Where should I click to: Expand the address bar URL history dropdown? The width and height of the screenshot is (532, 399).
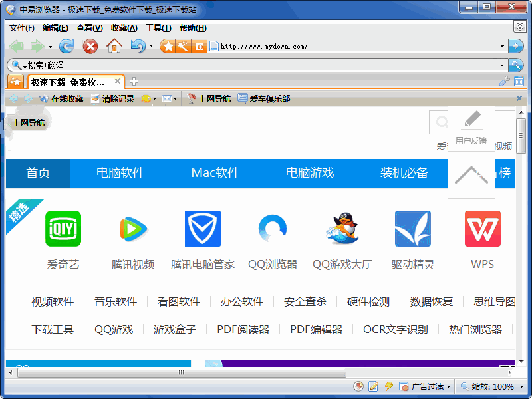point(502,46)
